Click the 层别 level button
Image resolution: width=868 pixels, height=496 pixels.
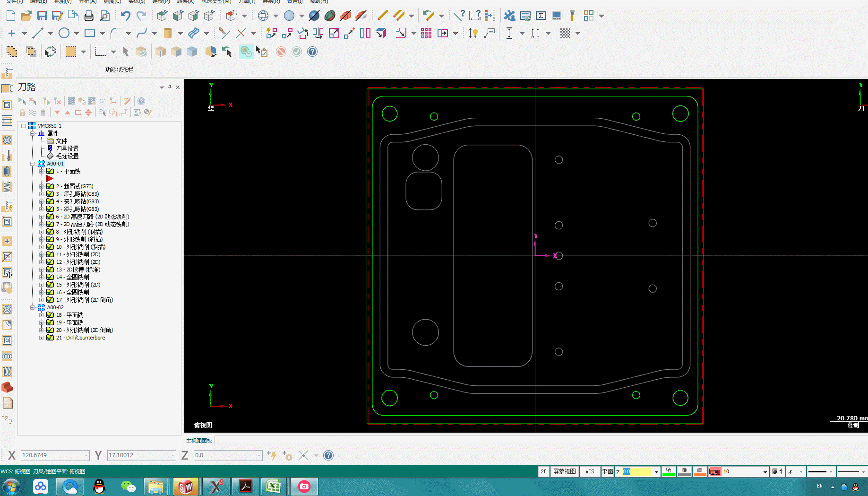coord(715,471)
